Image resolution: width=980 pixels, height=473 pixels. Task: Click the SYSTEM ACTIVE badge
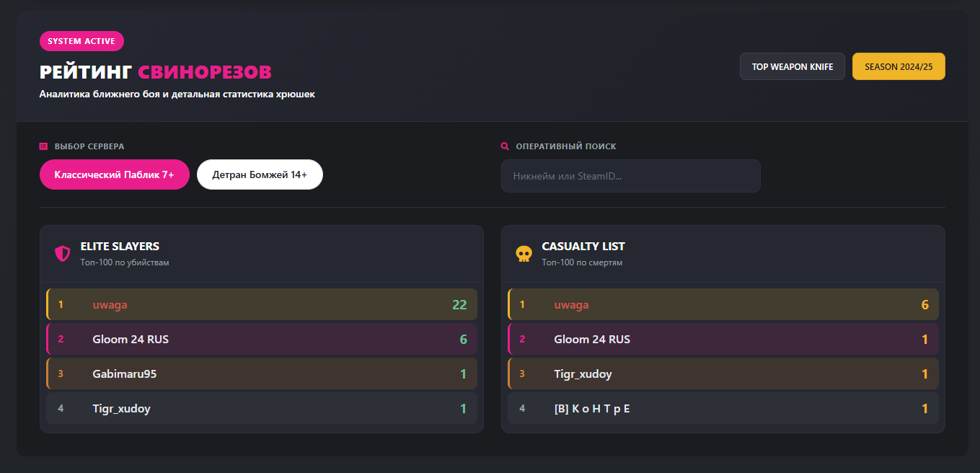(81, 41)
